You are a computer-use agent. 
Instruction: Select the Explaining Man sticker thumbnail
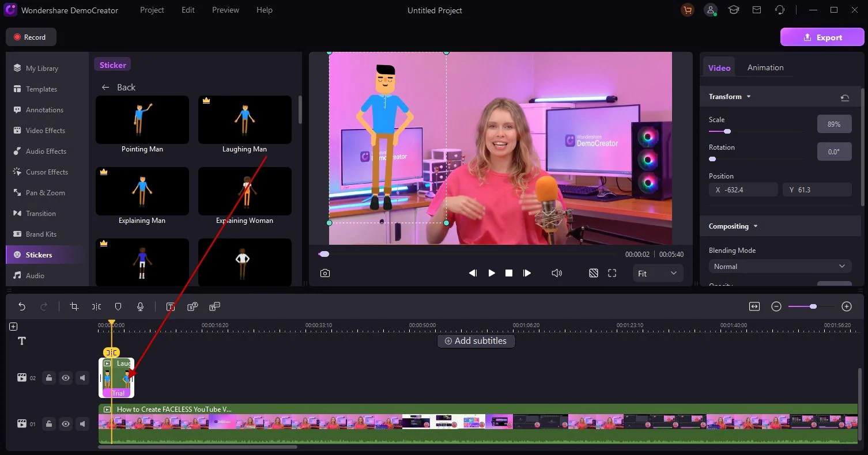point(142,191)
